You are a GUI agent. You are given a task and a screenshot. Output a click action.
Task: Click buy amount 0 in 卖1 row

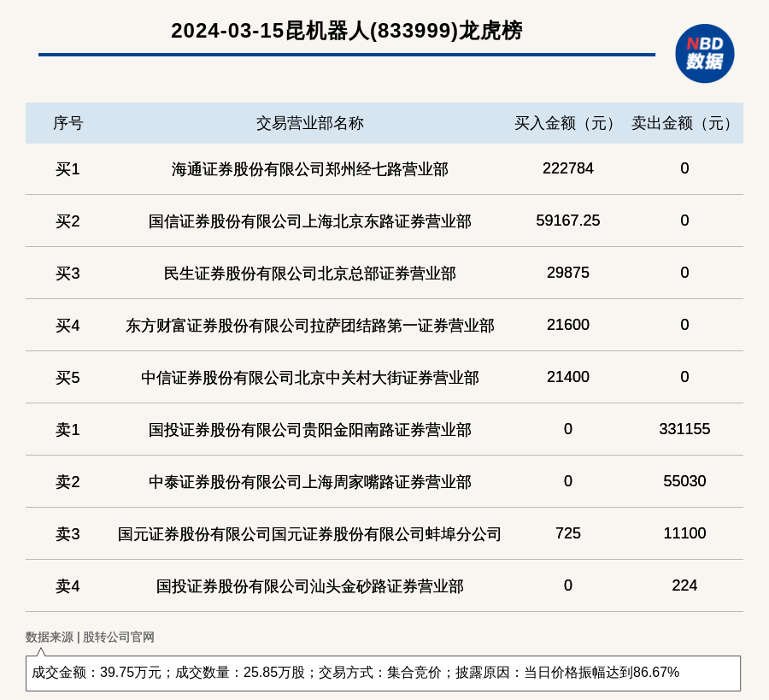568,429
